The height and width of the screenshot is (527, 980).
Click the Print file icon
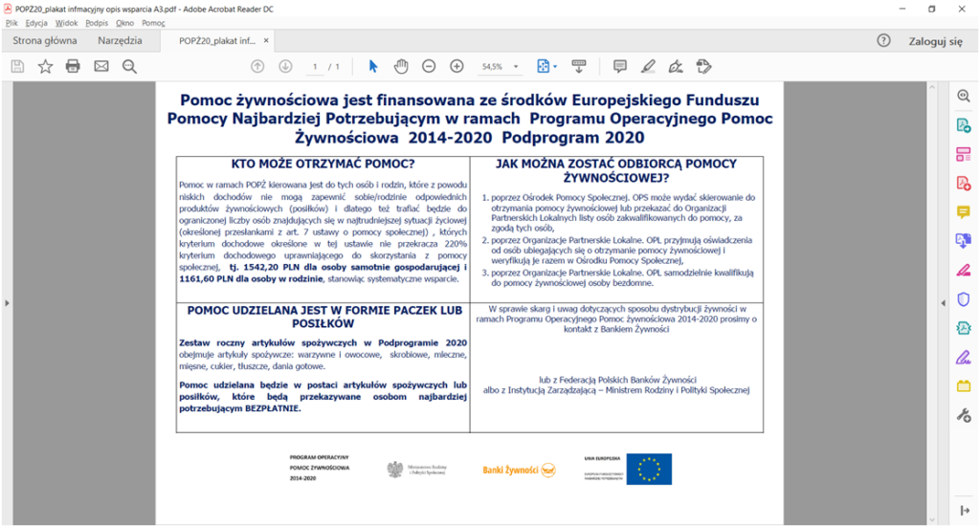tap(73, 66)
